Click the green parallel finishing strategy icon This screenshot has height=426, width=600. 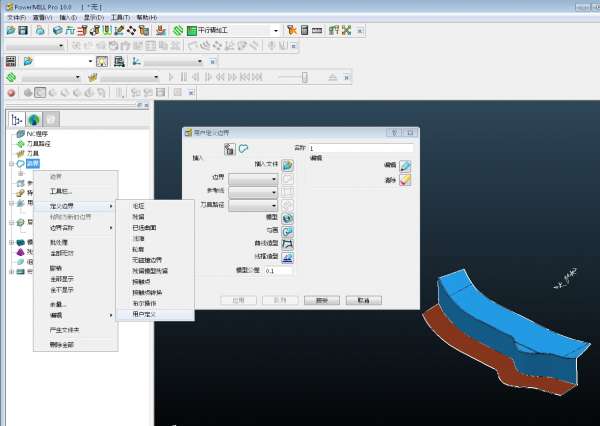click(191, 30)
